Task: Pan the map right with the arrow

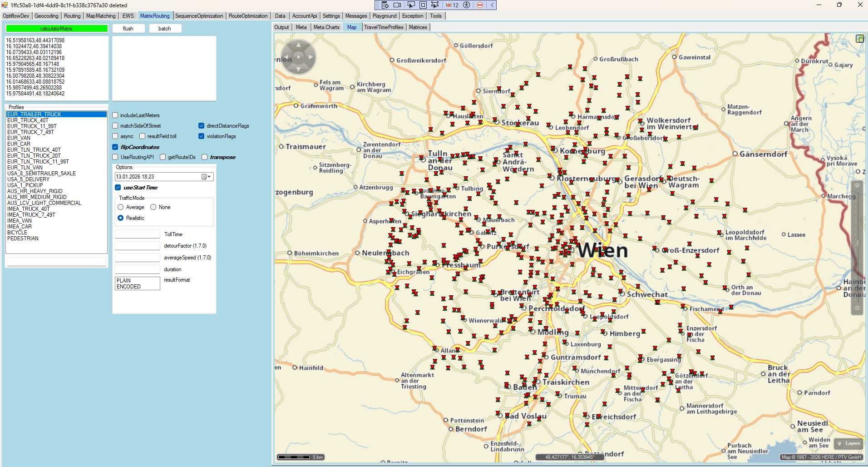Action: coord(311,57)
